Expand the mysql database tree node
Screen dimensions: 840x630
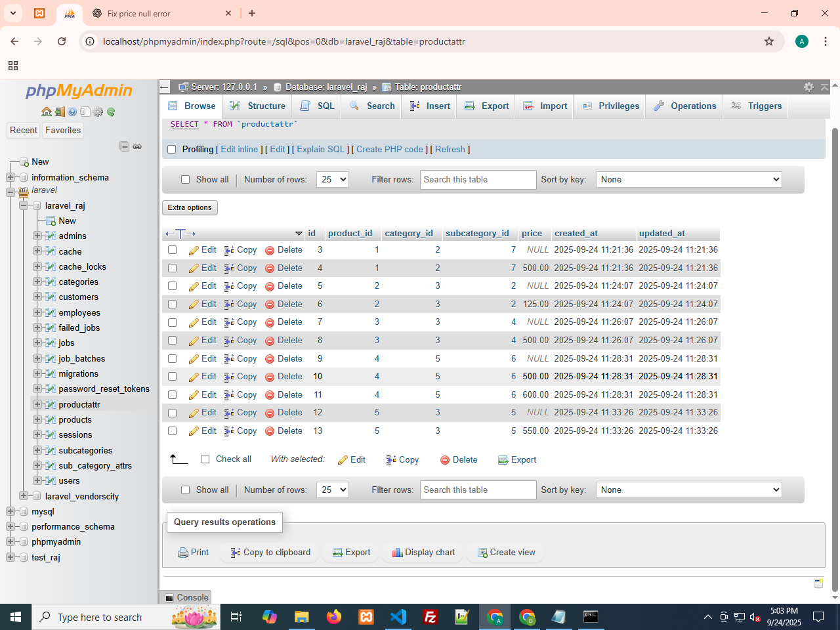10,512
